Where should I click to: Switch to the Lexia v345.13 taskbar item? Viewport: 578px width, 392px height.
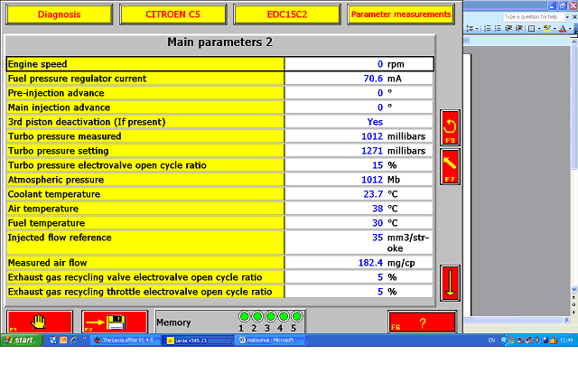click(x=198, y=341)
